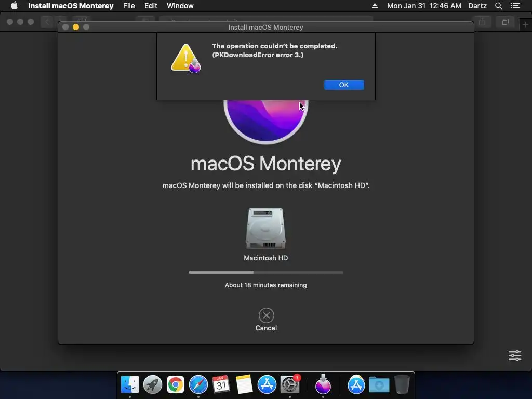
Task: Open the Apple menu
Action: click(x=14, y=6)
